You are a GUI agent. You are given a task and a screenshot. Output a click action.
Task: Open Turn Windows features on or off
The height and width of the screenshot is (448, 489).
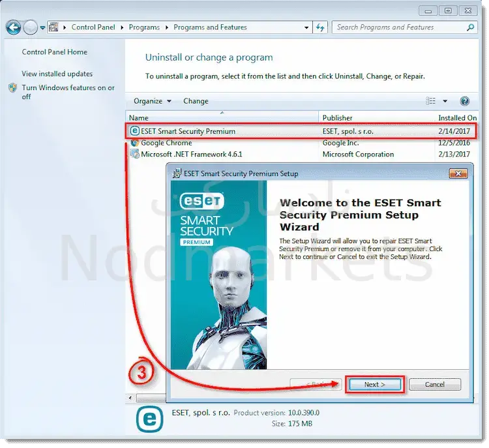point(68,92)
